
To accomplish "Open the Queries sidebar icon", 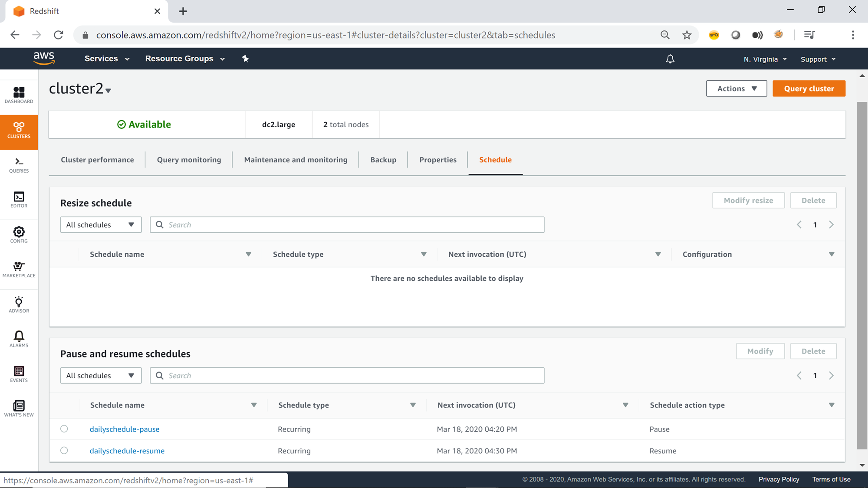I will (x=19, y=165).
